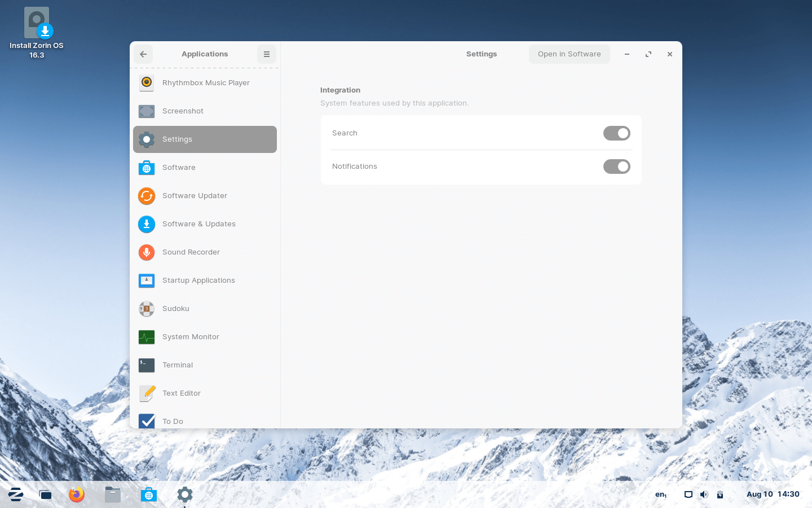Image resolution: width=812 pixels, height=508 pixels.
Task: Open the Zorin start menu
Action: point(16,495)
